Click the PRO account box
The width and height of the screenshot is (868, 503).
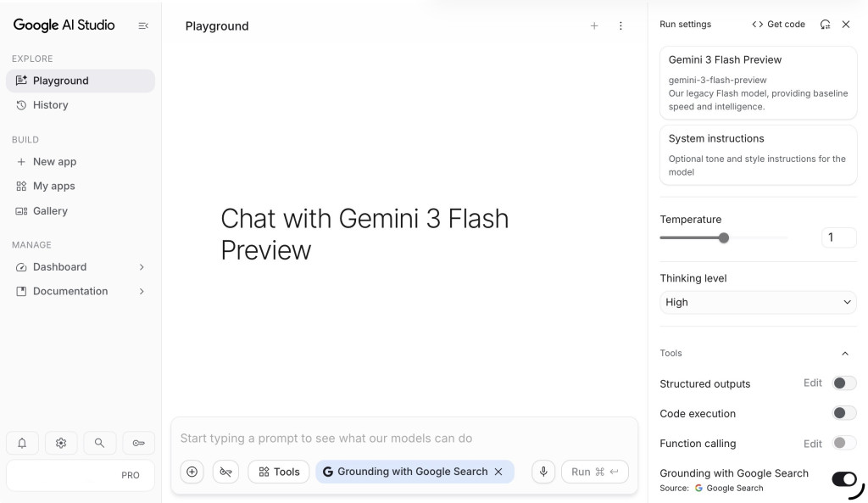pyautogui.click(x=81, y=475)
